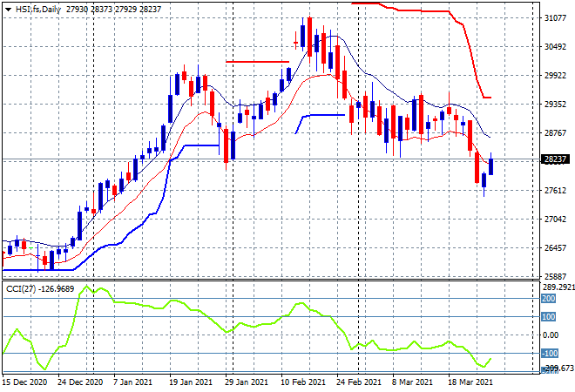Click the CCI -100 level label
The image size is (575, 392).
(550, 354)
